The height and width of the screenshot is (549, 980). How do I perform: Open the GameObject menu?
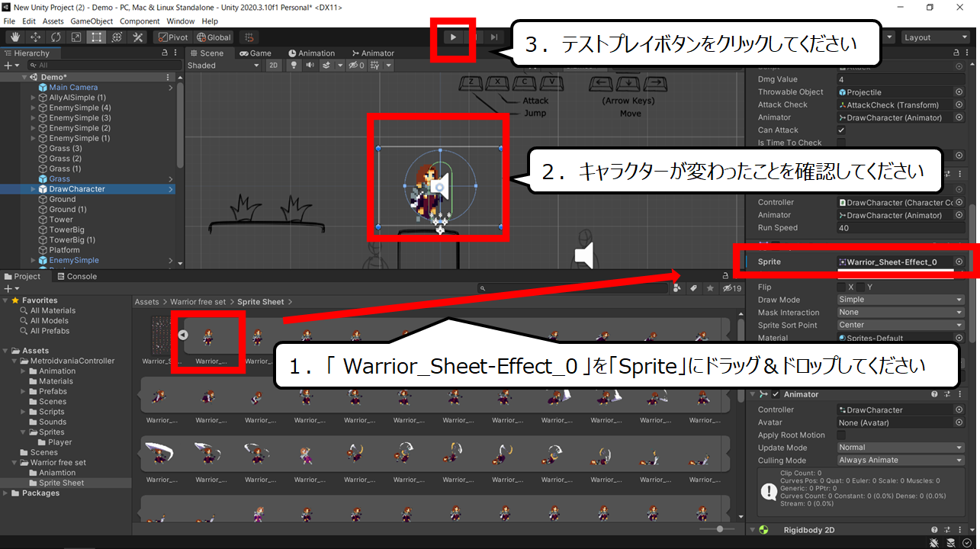click(92, 21)
